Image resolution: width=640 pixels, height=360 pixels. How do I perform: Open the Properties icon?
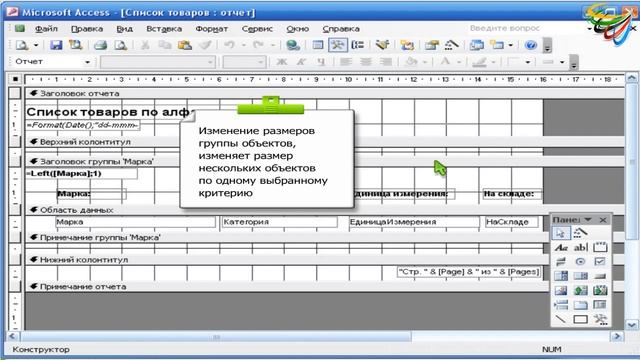pos(431,45)
